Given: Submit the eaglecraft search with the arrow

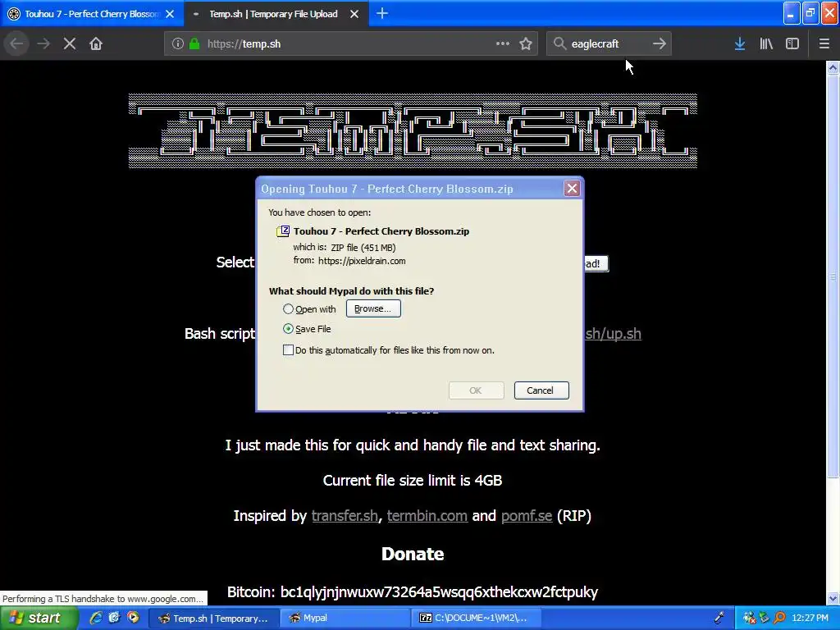Looking at the screenshot, I should click(660, 44).
